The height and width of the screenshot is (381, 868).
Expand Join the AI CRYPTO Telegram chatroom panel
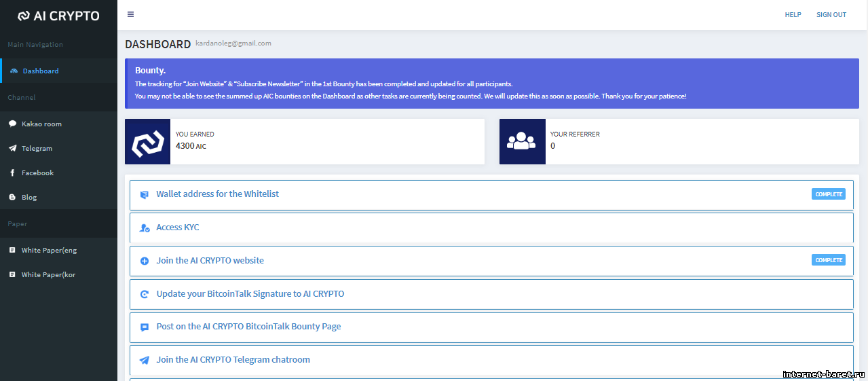coord(491,360)
